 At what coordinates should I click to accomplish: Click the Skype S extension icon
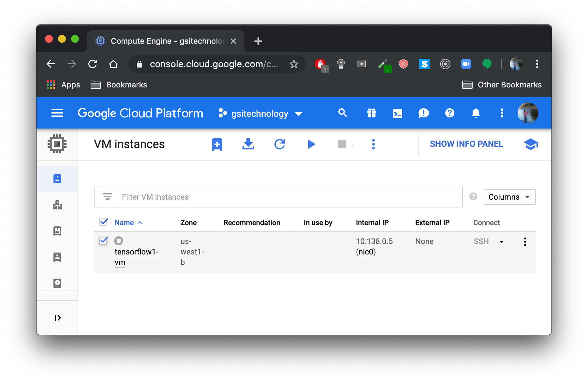424,64
